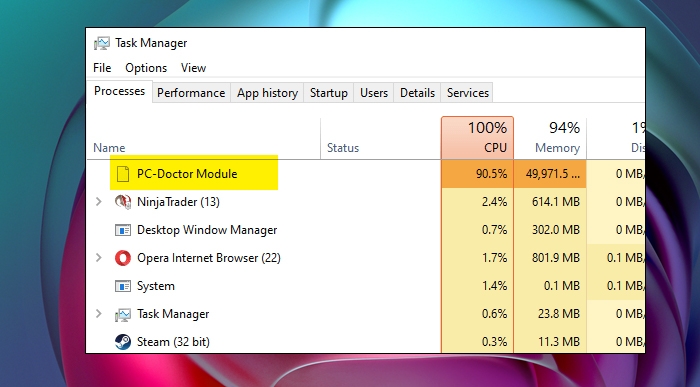Select the Processes tab
This screenshot has height=387, width=700.
(x=120, y=91)
